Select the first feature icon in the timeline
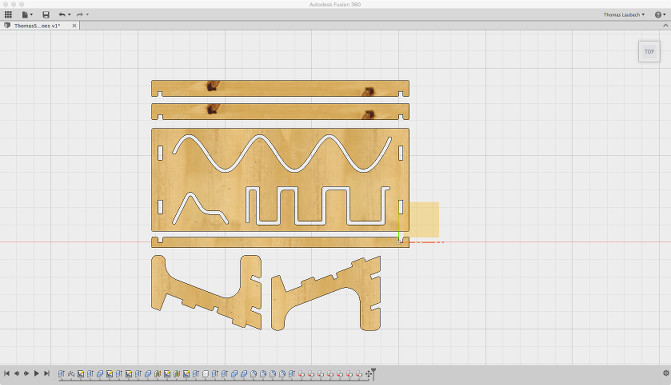This screenshot has width=671, height=385. [61, 374]
